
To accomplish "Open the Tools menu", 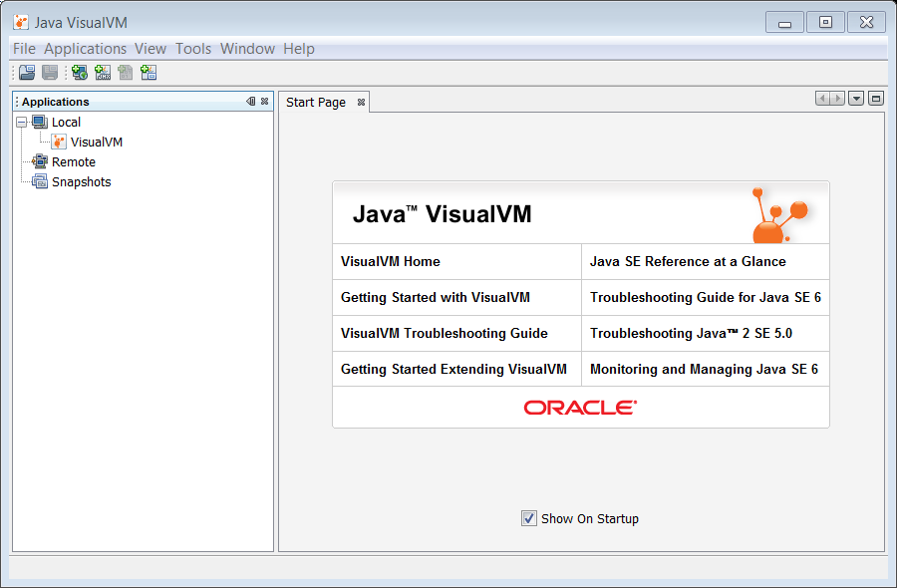I will pyautogui.click(x=193, y=49).
